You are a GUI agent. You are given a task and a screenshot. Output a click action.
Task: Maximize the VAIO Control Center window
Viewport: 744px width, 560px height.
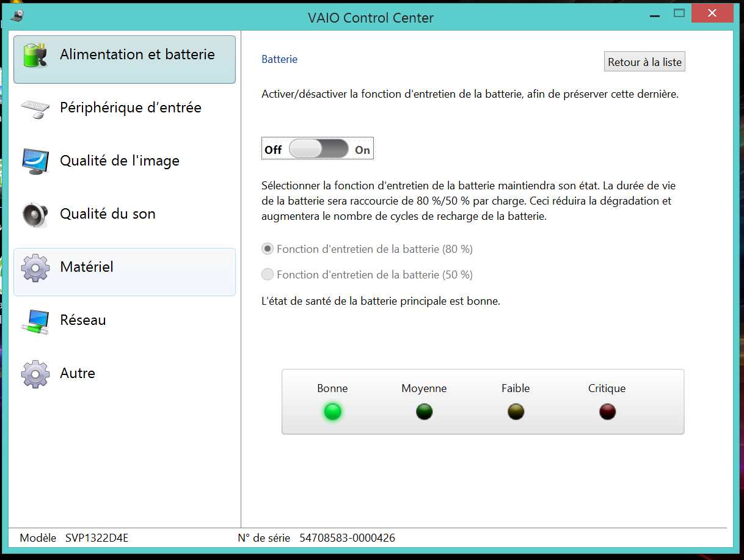coord(679,13)
